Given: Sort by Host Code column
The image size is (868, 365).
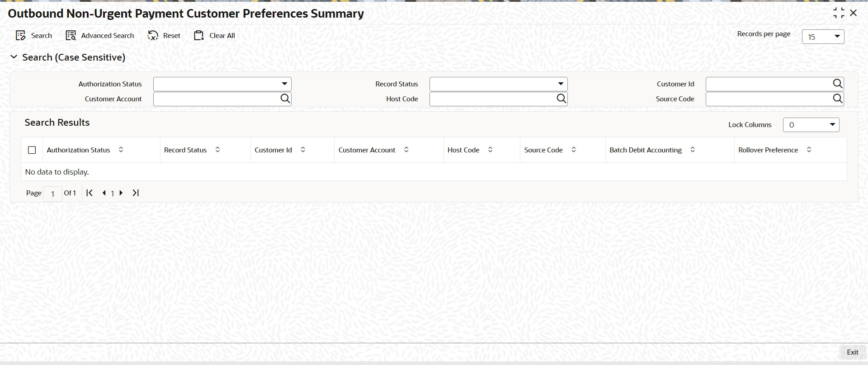Looking at the screenshot, I should pos(490,150).
